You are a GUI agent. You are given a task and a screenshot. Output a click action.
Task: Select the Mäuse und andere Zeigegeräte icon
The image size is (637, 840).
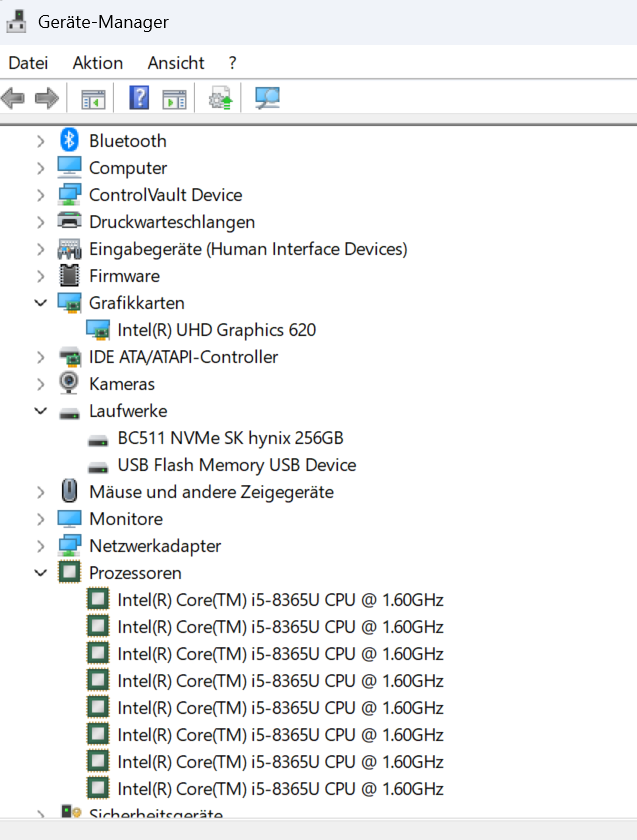click(x=69, y=491)
